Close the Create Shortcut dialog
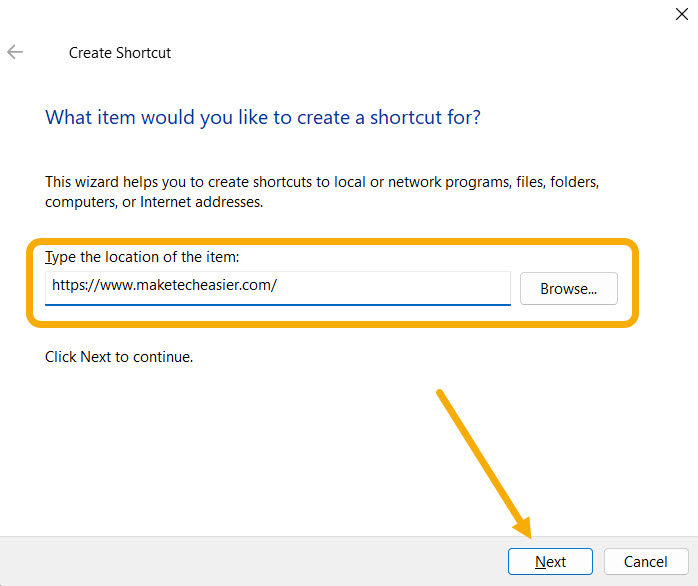Image resolution: width=698 pixels, height=586 pixels. click(x=682, y=14)
